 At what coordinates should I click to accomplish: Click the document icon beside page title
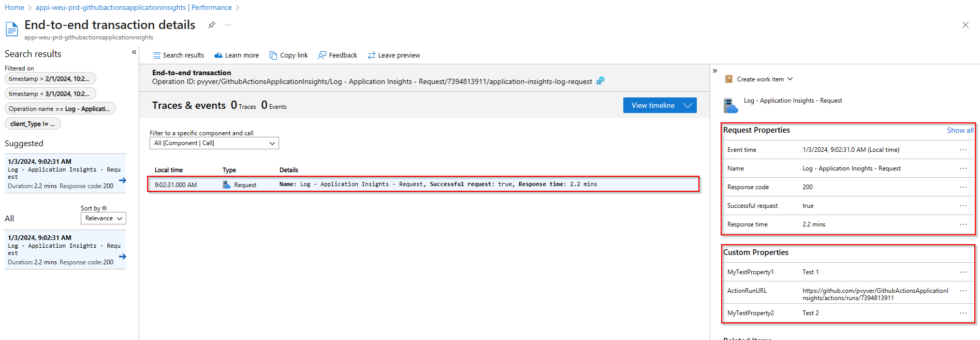coord(12,30)
